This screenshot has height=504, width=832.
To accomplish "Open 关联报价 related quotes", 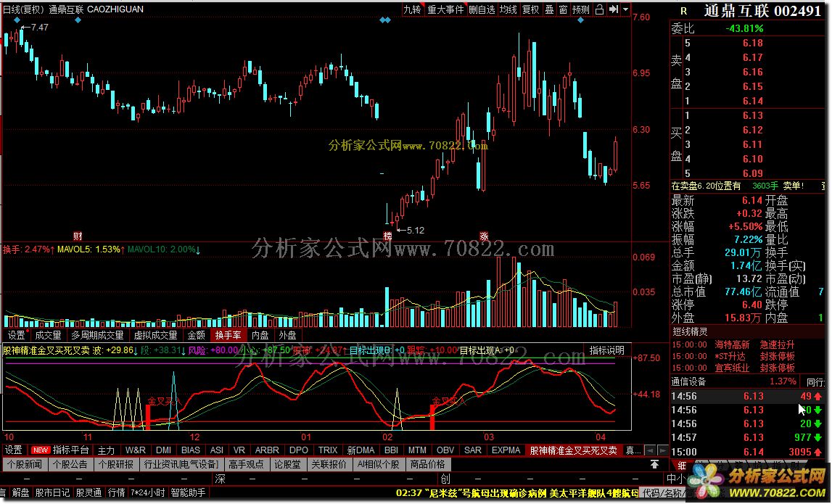I will pyautogui.click(x=329, y=464).
